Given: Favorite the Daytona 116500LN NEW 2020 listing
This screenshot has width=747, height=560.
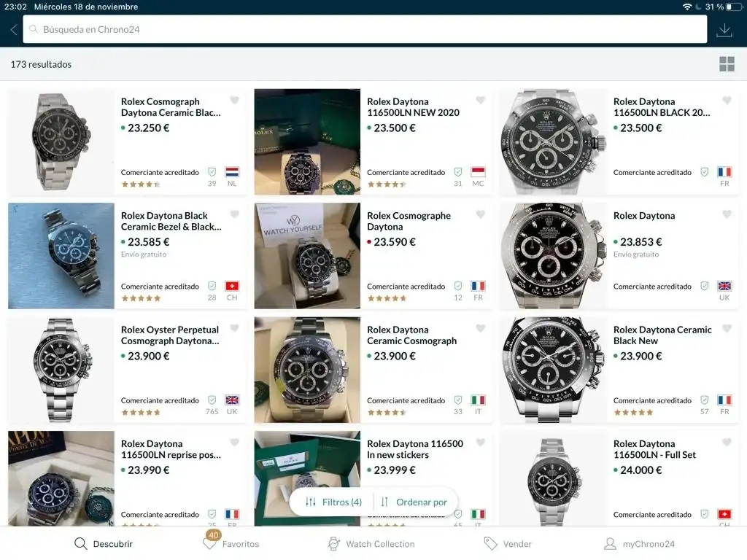Looking at the screenshot, I should click(480, 100).
